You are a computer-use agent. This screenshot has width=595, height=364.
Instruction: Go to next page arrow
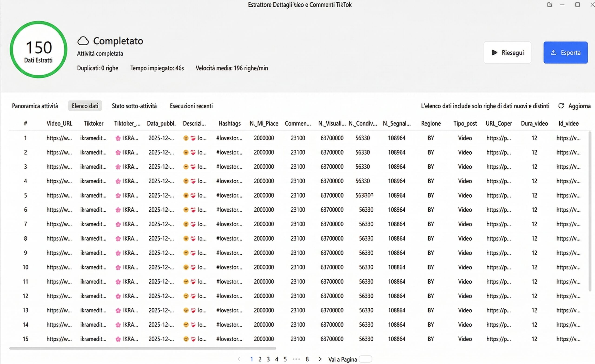pos(320,359)
